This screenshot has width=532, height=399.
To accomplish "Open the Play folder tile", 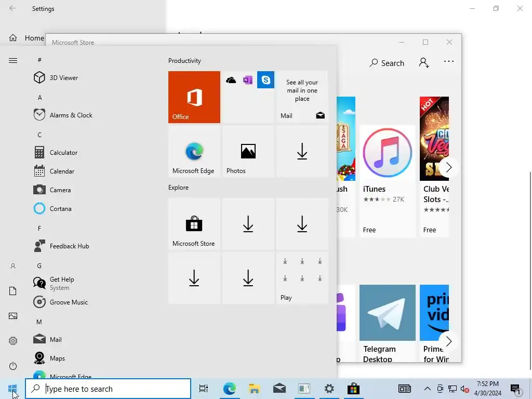I will pyautogui.click(x=302, y=278).
